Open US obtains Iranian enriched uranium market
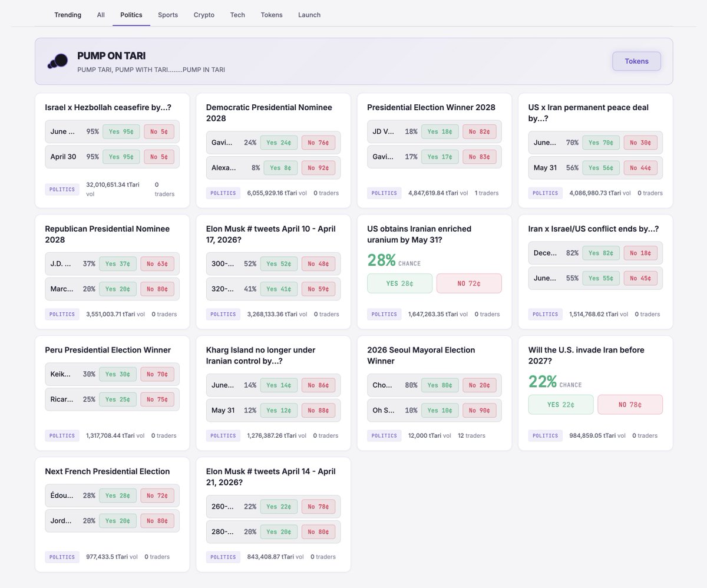This screenshot has width=707, height=588. click(419, 234)
